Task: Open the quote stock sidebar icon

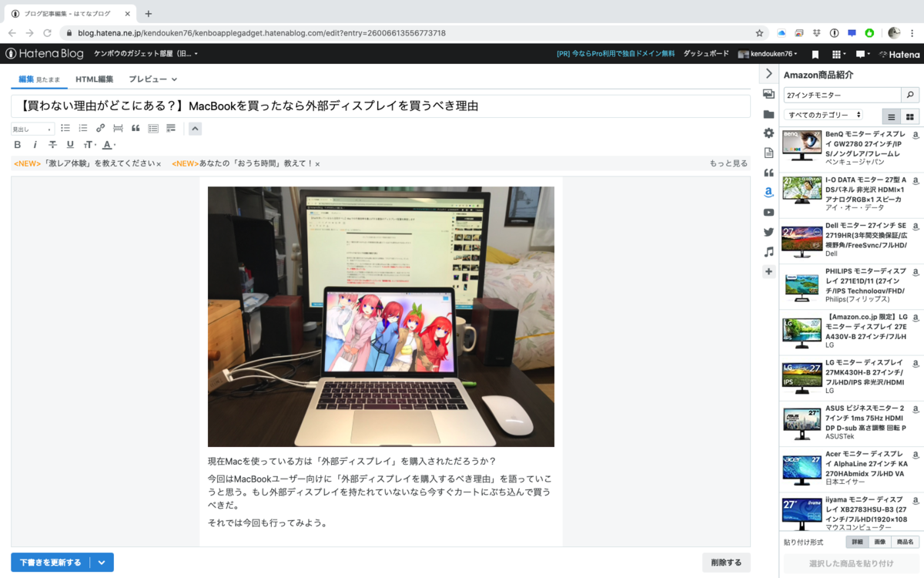Action: pos(768,173)
